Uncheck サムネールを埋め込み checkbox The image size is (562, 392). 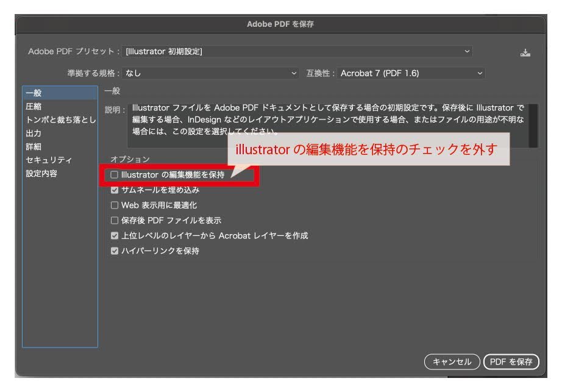click(x=115, y=190)
